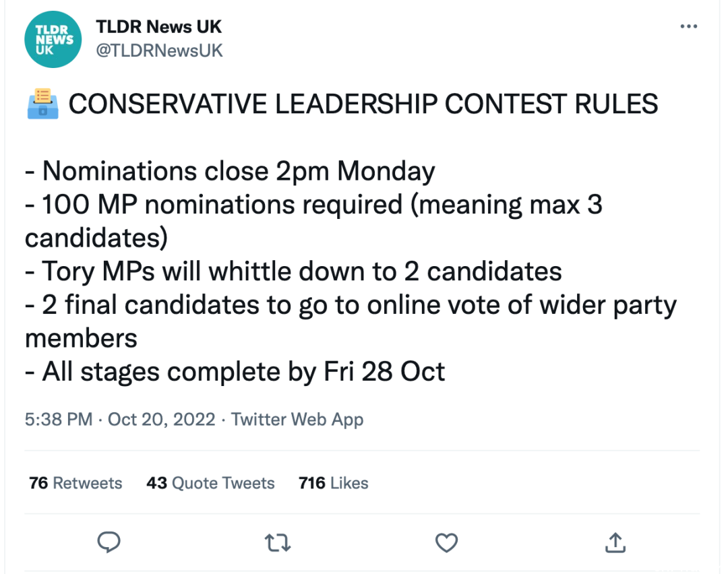
Task: View the 76 Retweets list
Action: click(75, 483)
